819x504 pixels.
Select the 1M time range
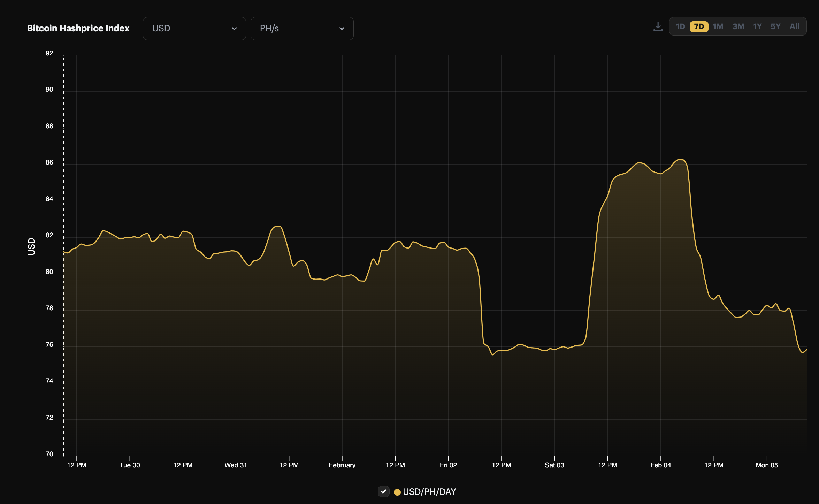pyautogui.click(x=718, y=26)
